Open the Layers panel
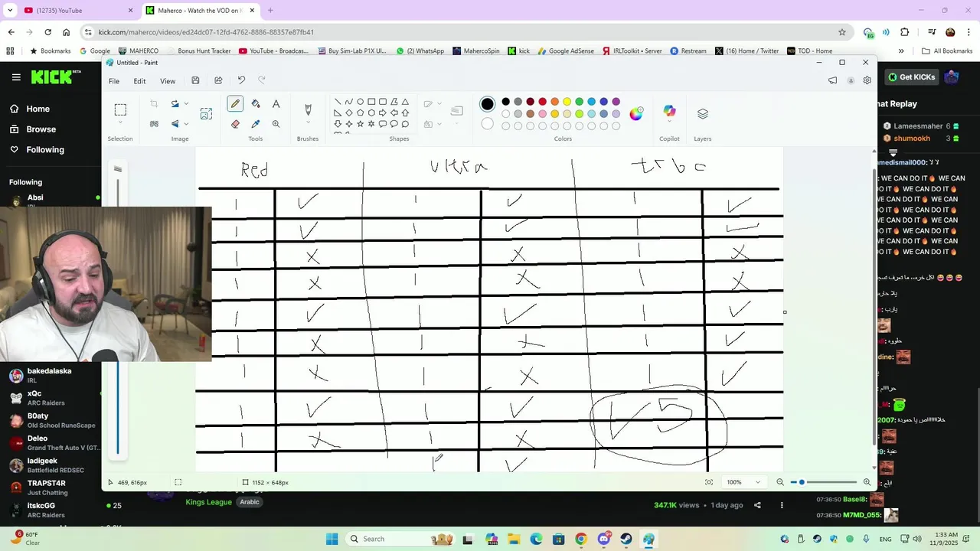The image size is (980, 551). 702,114
